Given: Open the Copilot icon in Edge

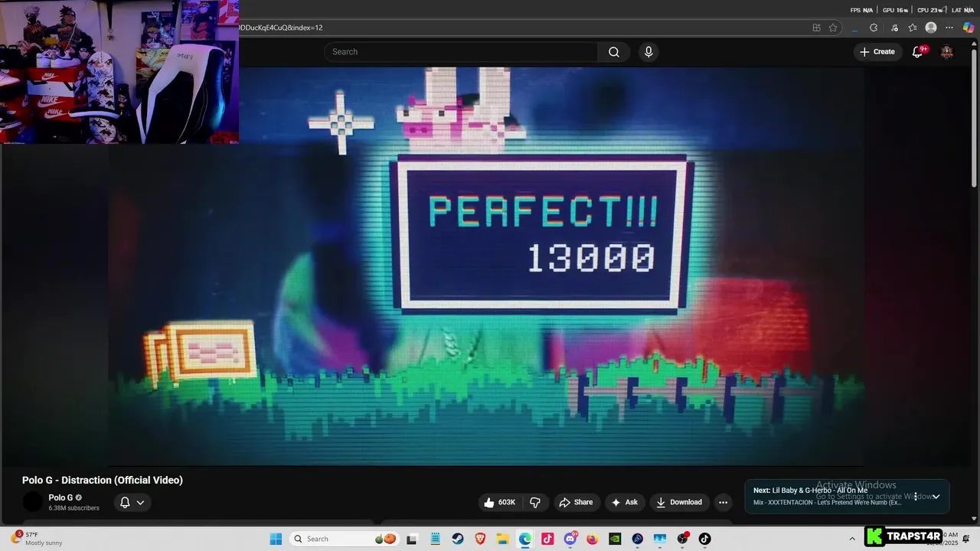Looking at the screenshot, I should 969,28.
